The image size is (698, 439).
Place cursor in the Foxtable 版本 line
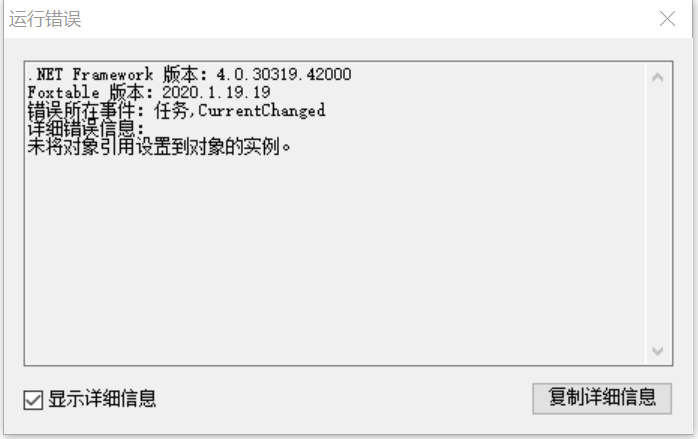click(149, 92)
